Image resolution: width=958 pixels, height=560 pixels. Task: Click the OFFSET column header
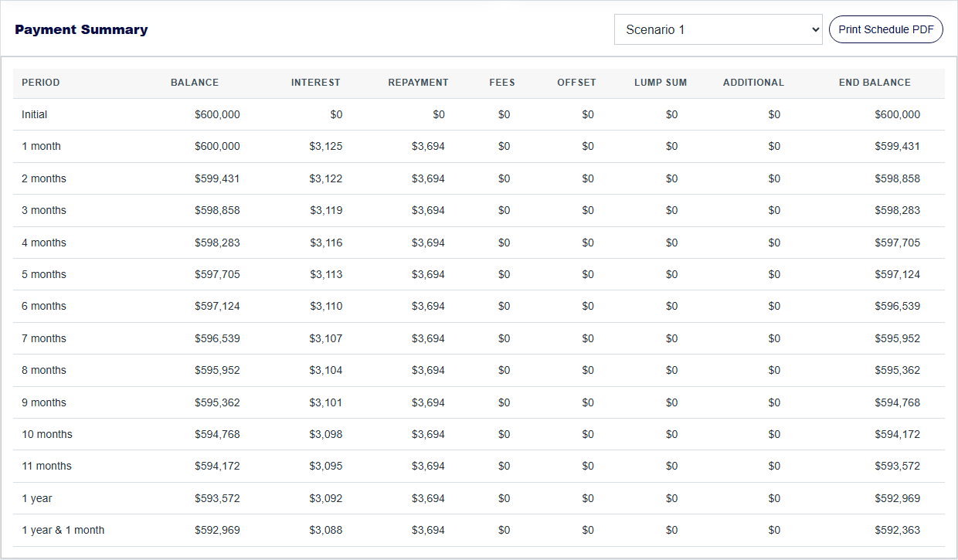[577, 83]
